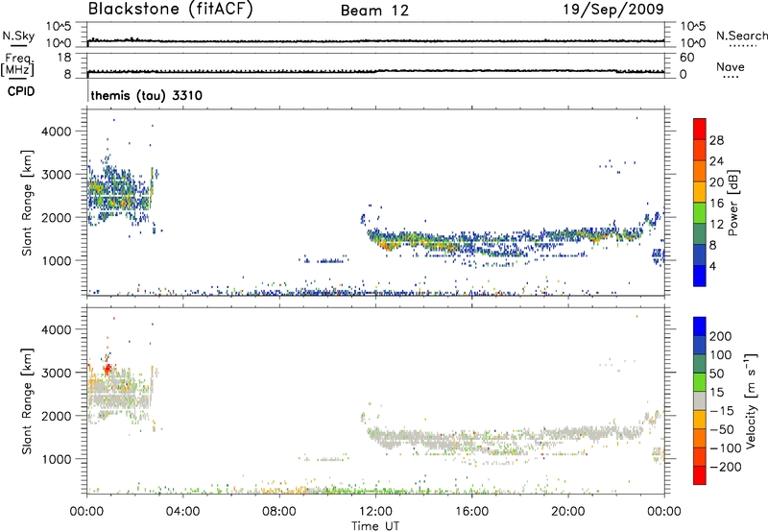Click the "200" label on velocity colorbar
Image resolution: width=768 pixels, height=532 pixels.
(721, 336)
